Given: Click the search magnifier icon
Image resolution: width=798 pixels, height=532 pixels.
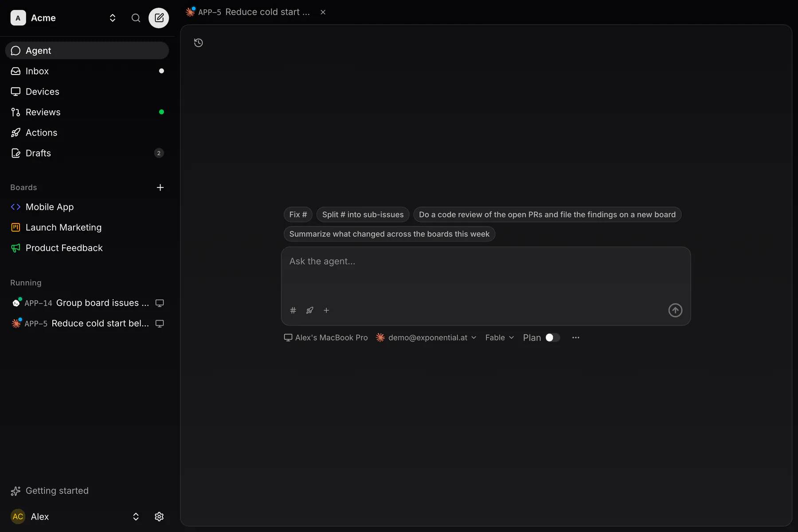Looking at the screenshot, I should point(136,18).
